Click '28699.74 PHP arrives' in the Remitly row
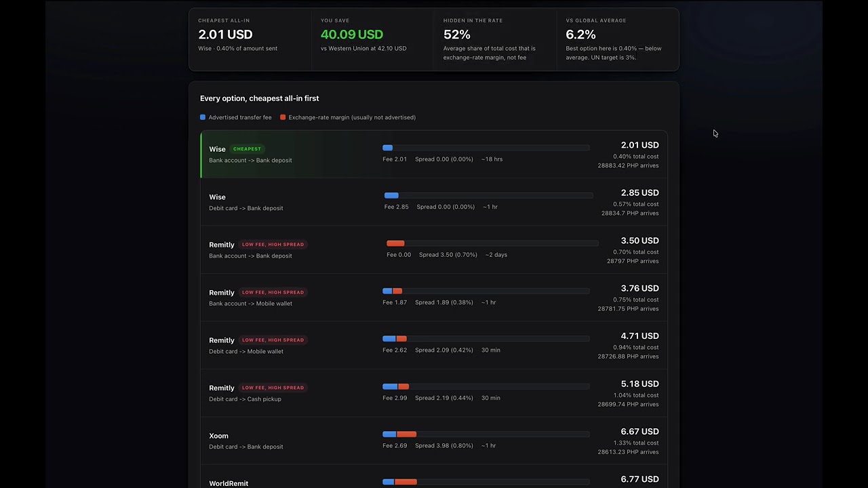The height and width of the screenshot is (488, 868). click(628, 405)
